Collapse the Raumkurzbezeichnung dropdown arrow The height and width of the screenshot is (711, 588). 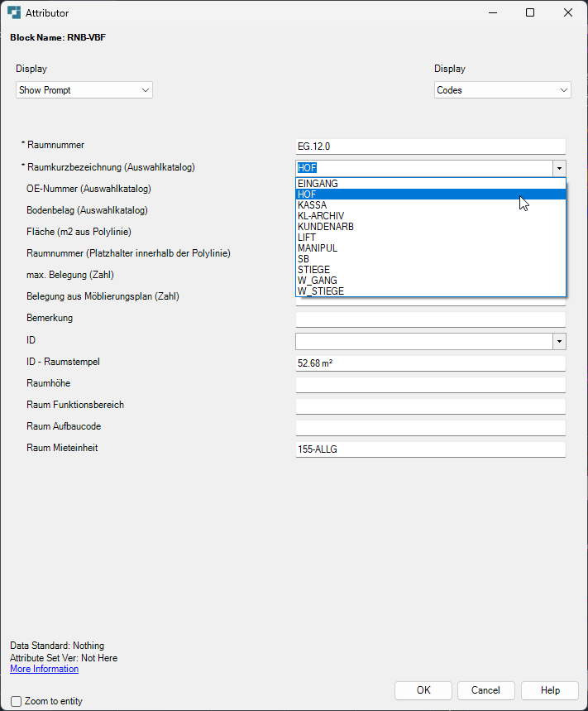coord(559,168)
